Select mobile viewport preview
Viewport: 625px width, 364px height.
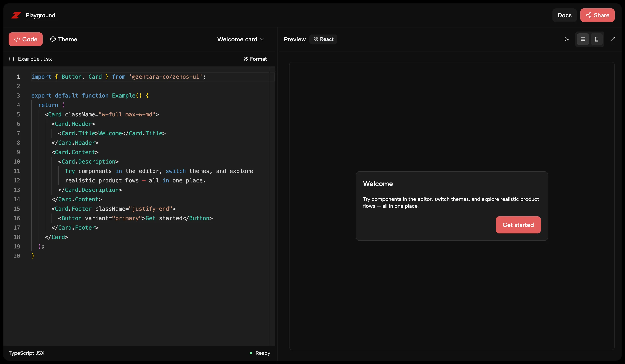[596, 39]
